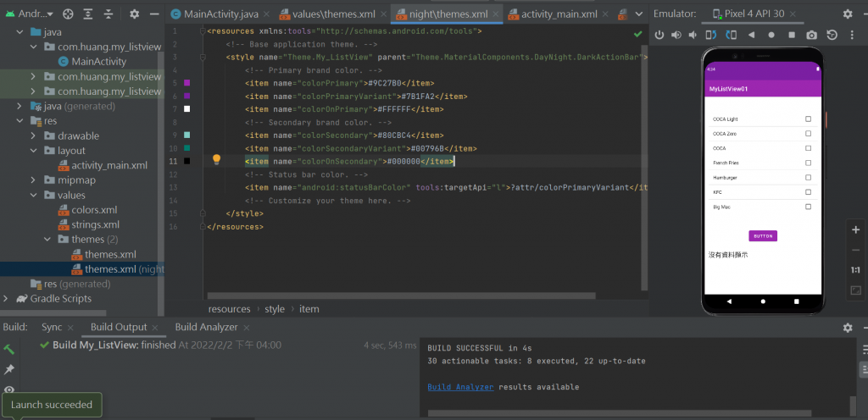Switch to values\themes.xml tab
Screen dimensions: 868x420
tap(332, 14)
